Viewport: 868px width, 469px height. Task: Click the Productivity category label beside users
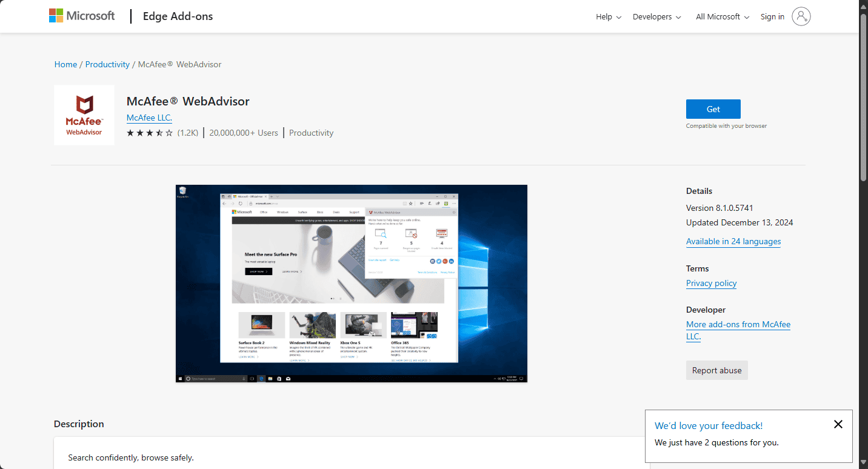[311, 133]
